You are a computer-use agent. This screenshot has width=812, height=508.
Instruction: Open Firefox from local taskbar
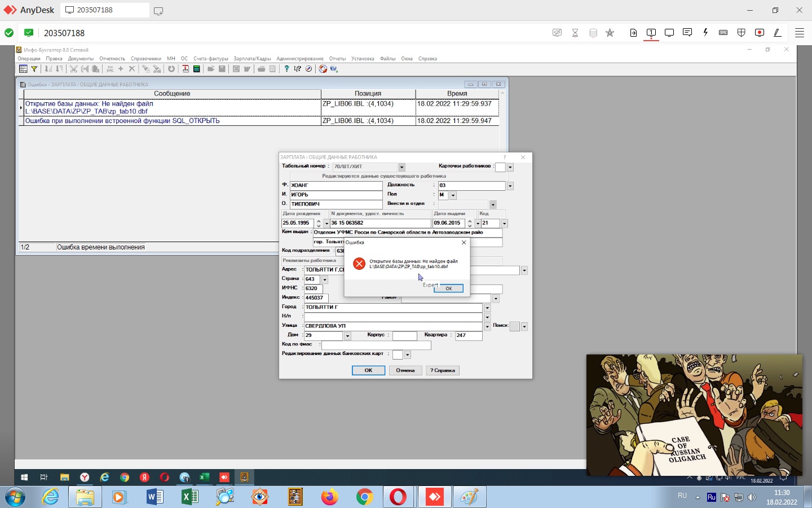[329, 497]
